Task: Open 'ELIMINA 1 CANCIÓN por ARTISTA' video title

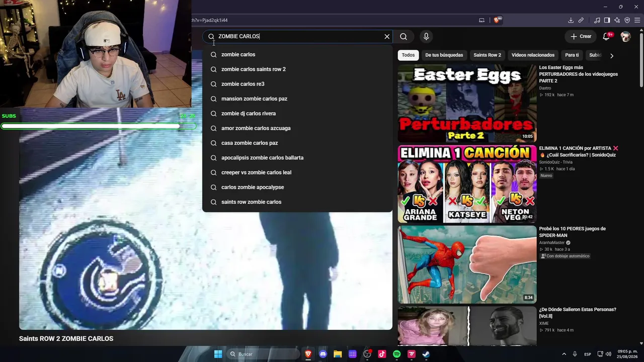Action: point(579,151)
